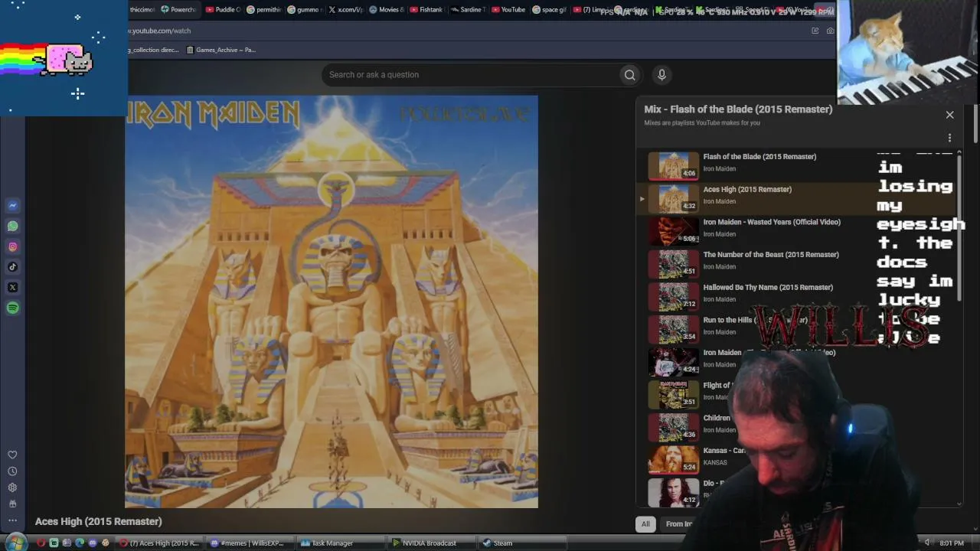
Task: Play The Number of the Beast (2015 Remaster)
Action: click(x=771, y=255)
